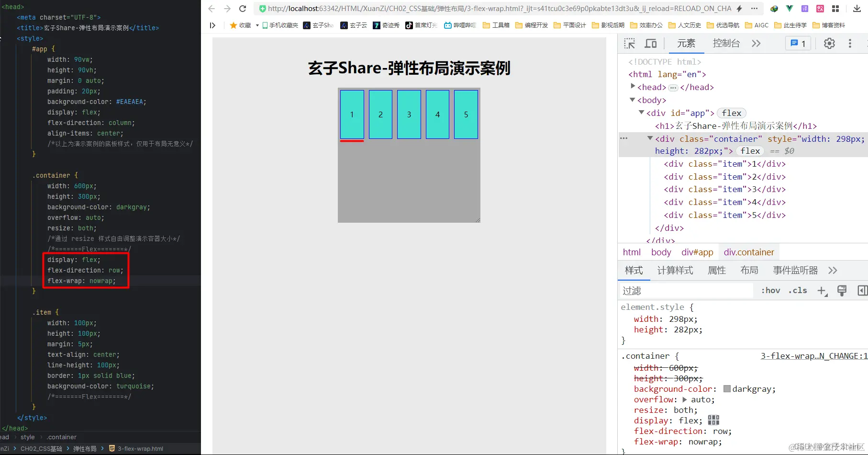The height and width of the screenshot is (455, 868).
Task: Collapse the body element node
Action: [633, 100]
